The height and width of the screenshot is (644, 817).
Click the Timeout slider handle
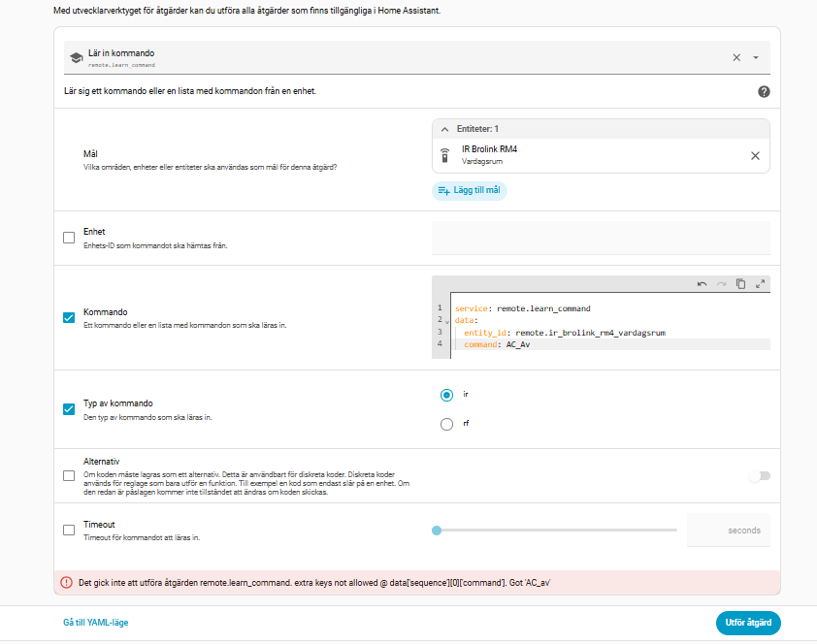(437, 530)
